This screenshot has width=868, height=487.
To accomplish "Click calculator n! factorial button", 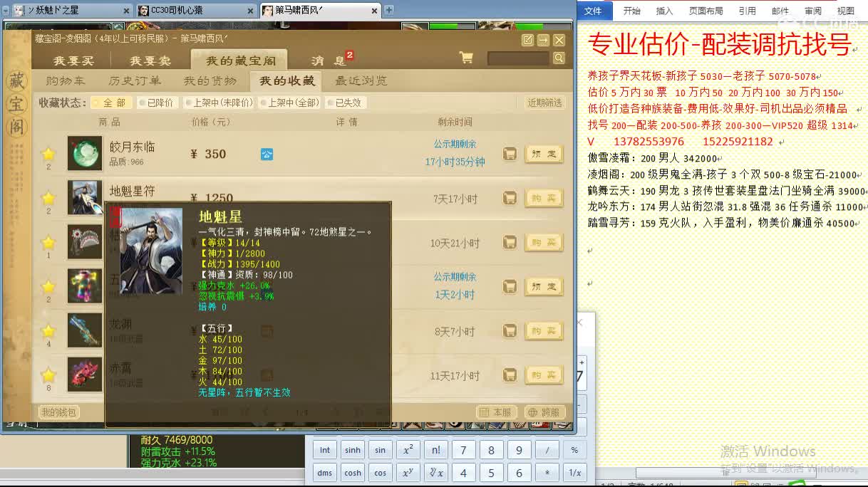I will point(435,450).
